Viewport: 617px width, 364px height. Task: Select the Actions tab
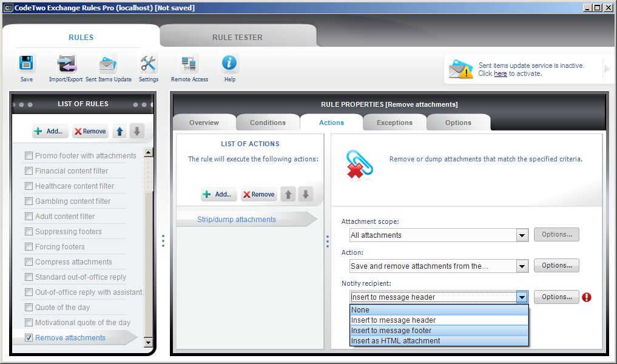tap(331, 123)
